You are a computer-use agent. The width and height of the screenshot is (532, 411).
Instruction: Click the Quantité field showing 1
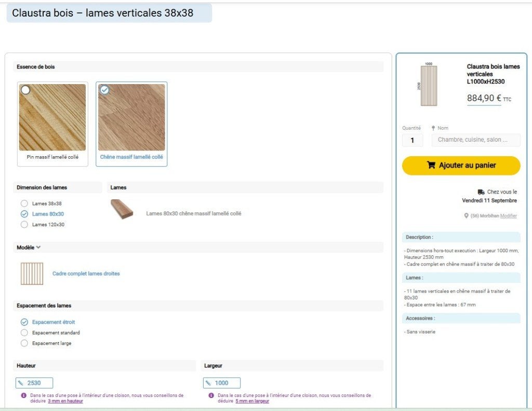[413, 140]
